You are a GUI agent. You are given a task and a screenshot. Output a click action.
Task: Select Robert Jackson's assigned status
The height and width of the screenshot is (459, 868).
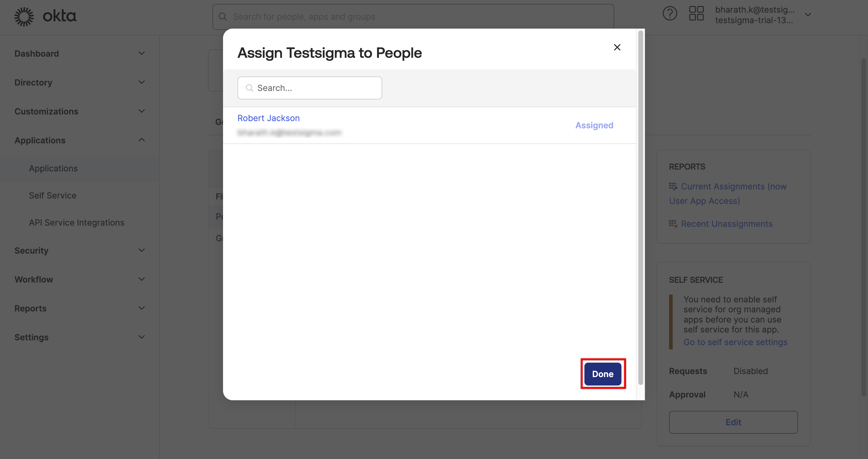pos(594,125)
